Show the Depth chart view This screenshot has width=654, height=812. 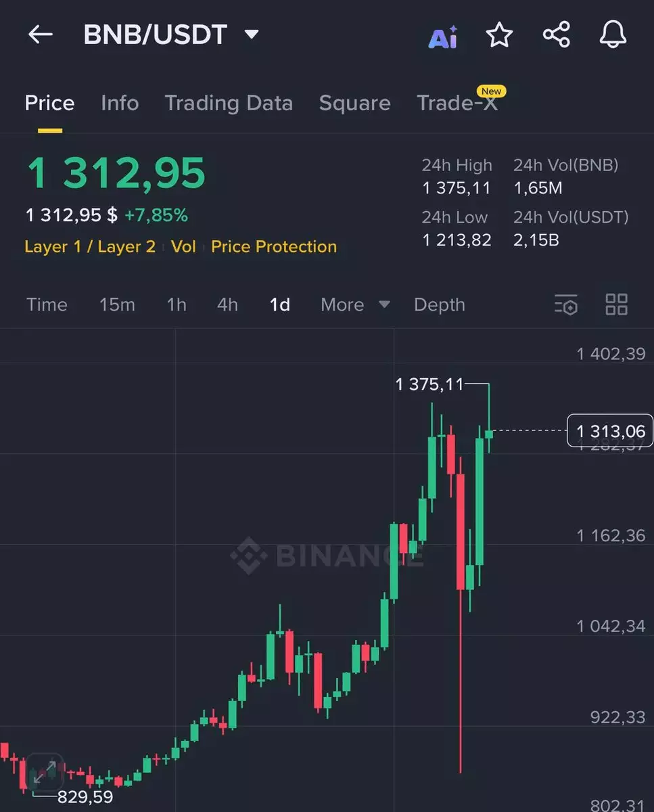440,304
